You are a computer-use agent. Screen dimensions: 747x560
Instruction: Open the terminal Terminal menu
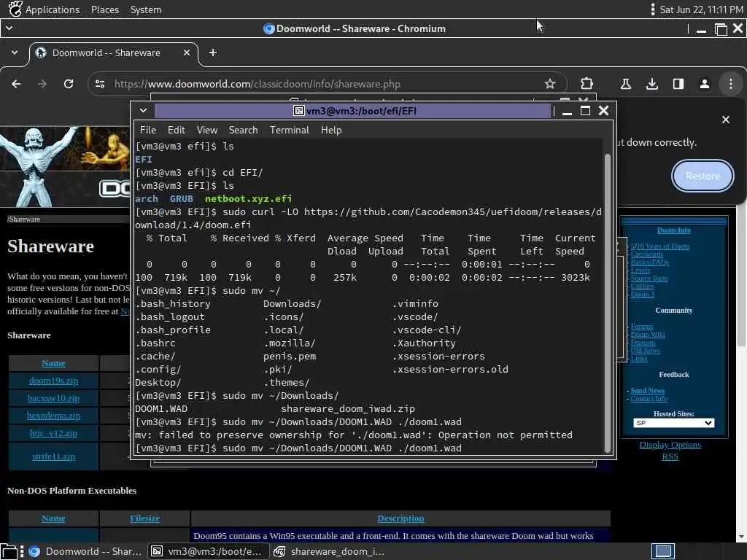coord(289,130)
